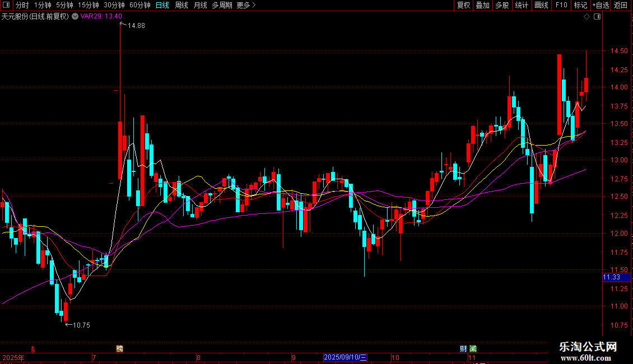Click the 2025/09/10/三 date label
This screenshot has height=364, width=633.
[x=345, y=357]
